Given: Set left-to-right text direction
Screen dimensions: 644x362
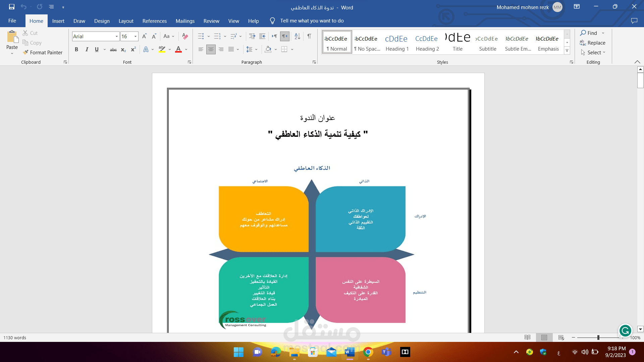Looking at the screenshot, I should point(274,36).
